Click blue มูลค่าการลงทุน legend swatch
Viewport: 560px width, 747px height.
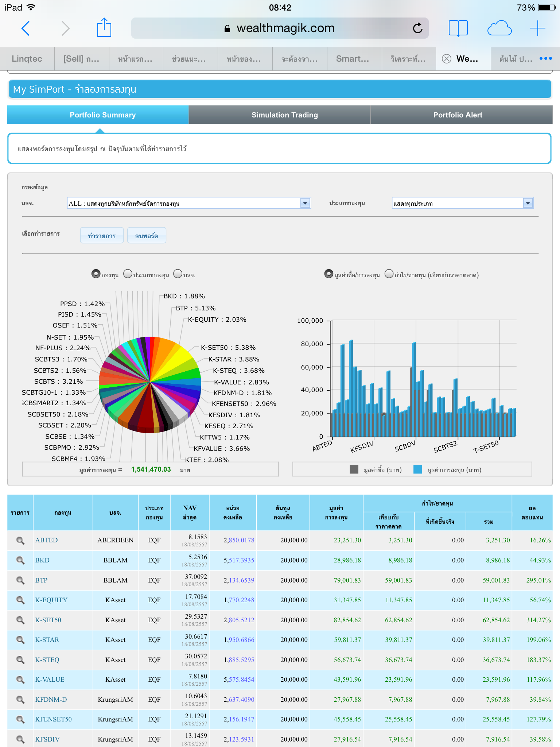pos(417,469)
